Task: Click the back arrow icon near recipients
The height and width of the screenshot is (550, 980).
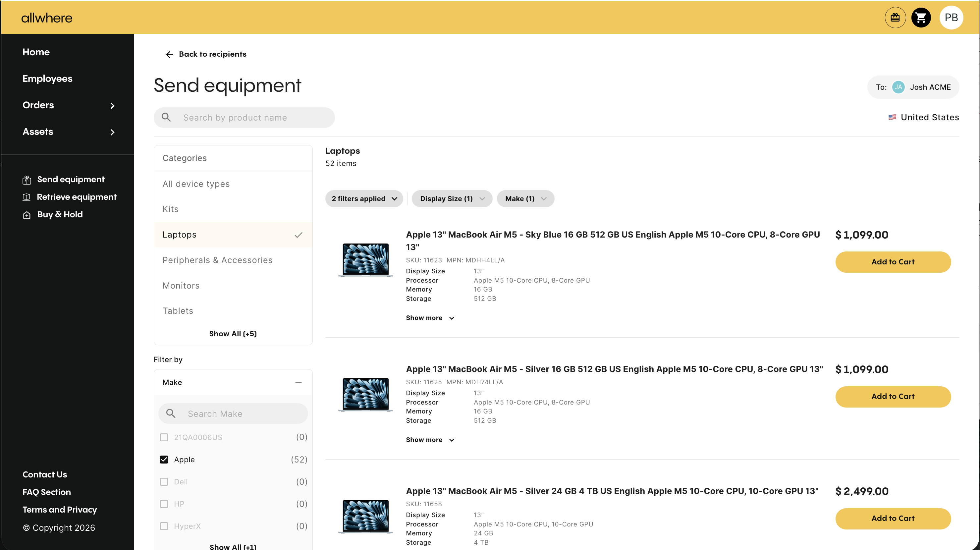Action: 170,54
